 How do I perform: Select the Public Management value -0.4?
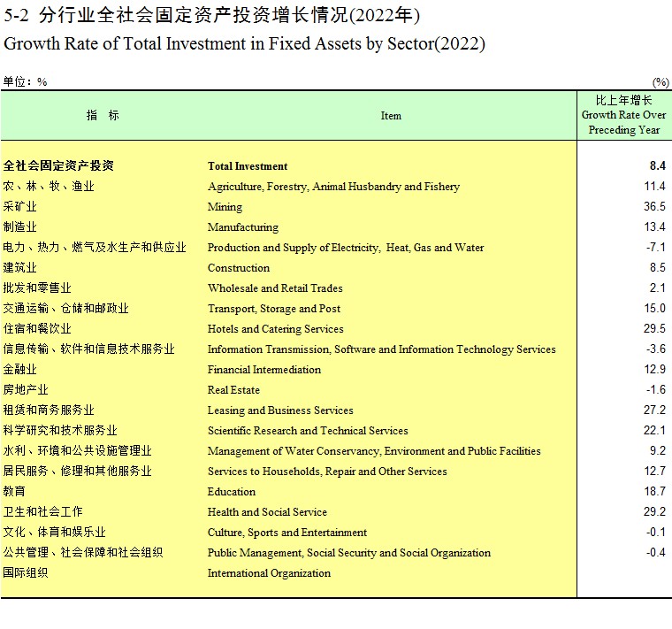(x=656, y=552)
